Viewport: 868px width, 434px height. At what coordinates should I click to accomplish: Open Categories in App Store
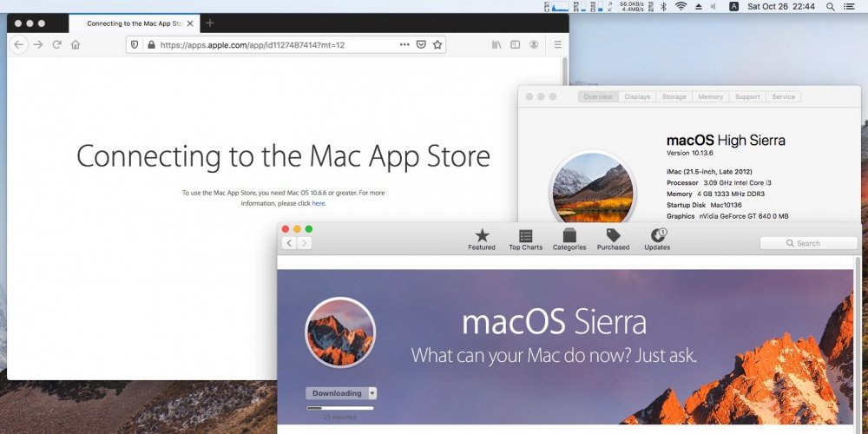tap(569, 240)
